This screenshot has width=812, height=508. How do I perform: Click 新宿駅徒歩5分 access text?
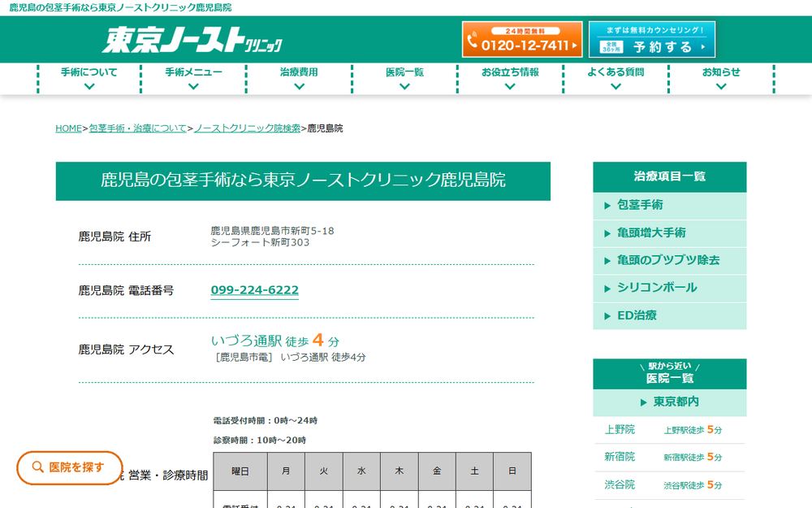point(693,457)
